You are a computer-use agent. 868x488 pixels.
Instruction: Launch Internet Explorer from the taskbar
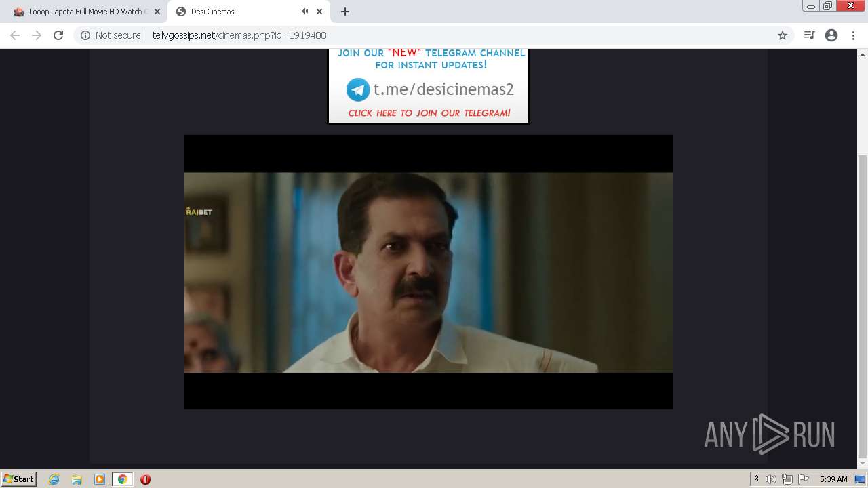pos(54,479)
